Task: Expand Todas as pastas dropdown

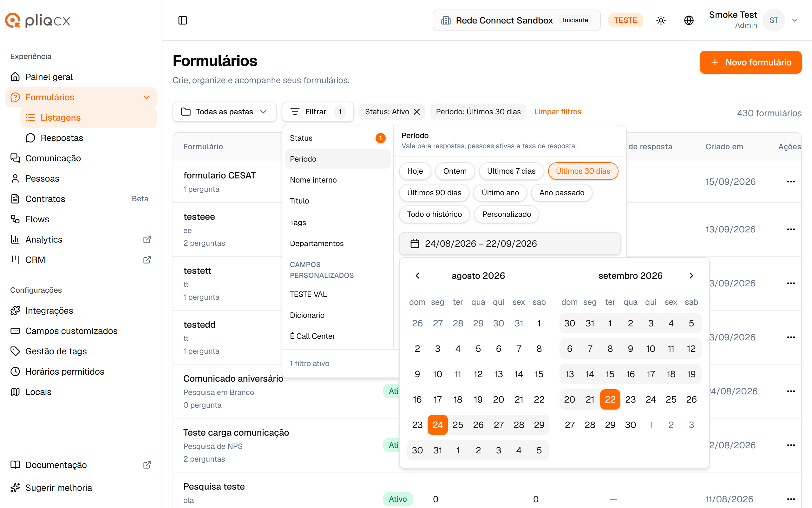Action: click(224, 111)
